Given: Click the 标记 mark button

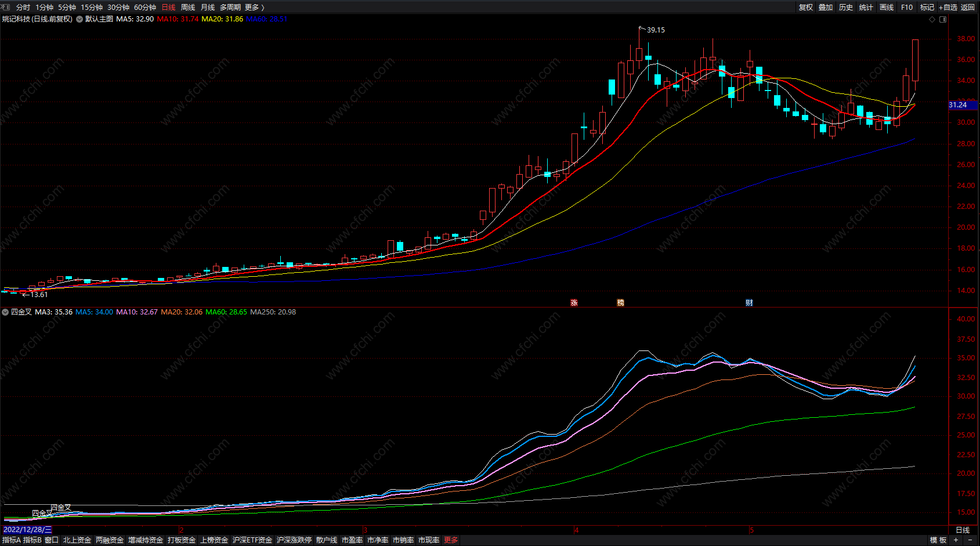Looking at the screenshot, I should coord(927,8).
